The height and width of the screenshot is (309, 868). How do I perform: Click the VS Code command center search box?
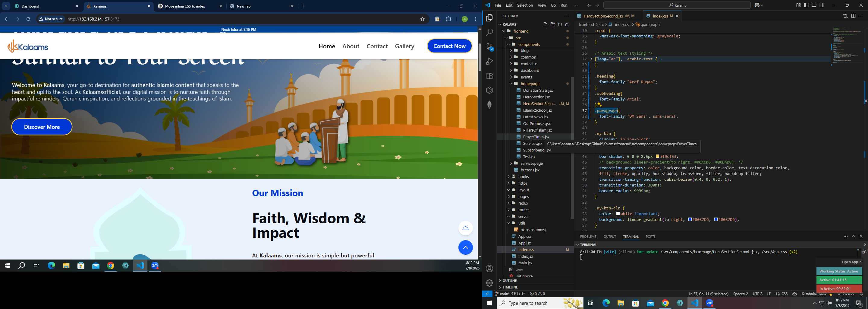pyautogui.click(x=677, y=5)
